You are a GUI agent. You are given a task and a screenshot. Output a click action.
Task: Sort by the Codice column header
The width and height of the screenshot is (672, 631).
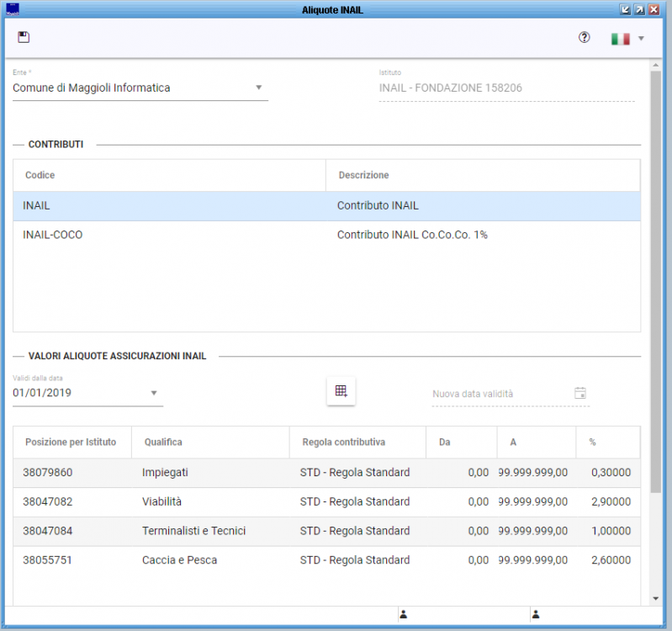[40, 175]
